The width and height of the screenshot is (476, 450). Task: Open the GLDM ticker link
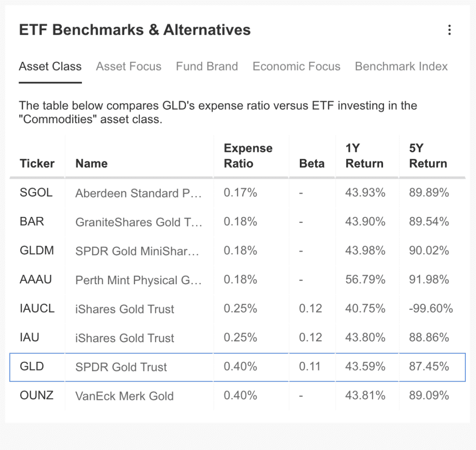(37, 251)
